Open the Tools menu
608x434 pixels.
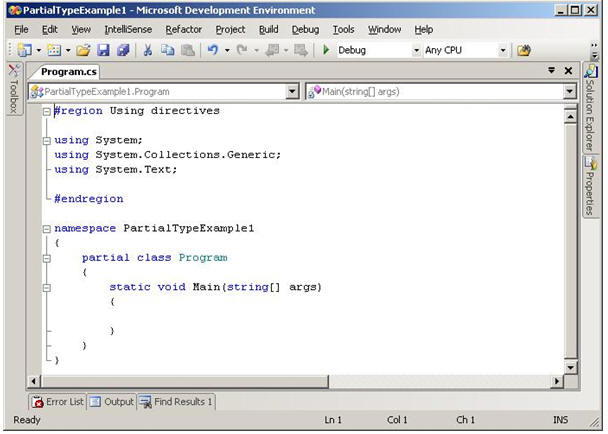[344, 30]
